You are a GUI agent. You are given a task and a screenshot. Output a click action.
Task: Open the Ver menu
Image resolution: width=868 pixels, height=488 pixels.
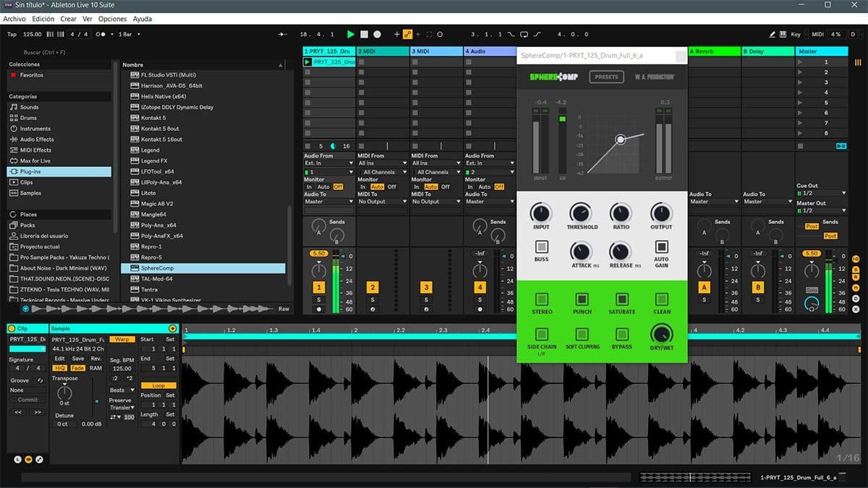(x=88, y=19)
